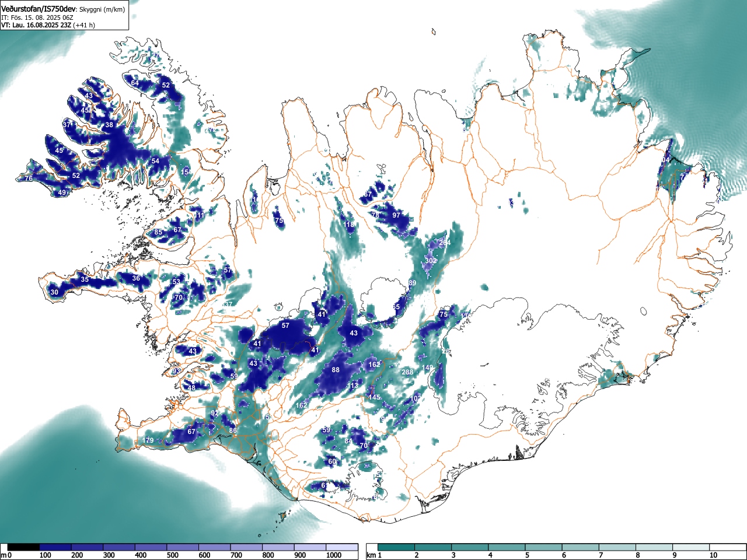Viewport: 747px width, 560px height.
Task: Click the title text Veðurstofan/IS750dev Skyggni (m/km)
Action: point(63,9)
